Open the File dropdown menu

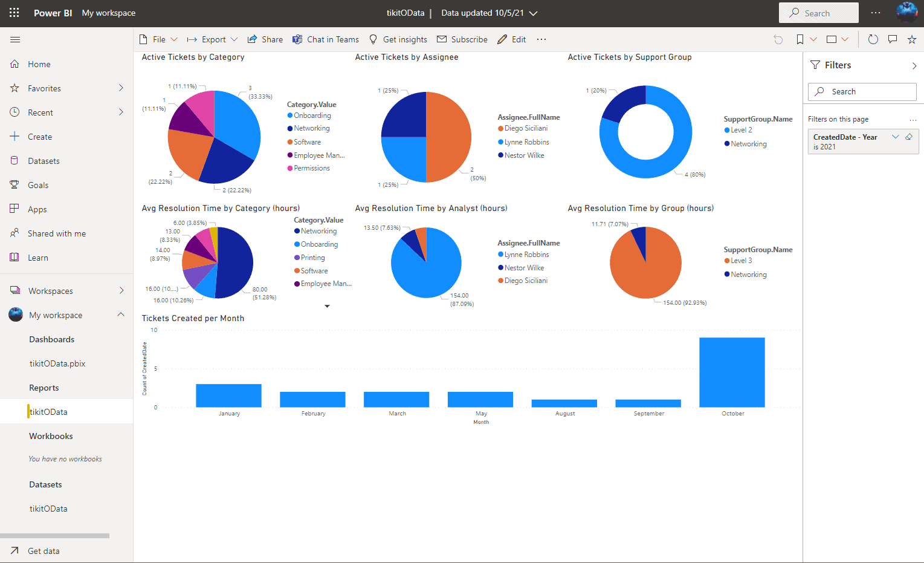tap(158, 39)
